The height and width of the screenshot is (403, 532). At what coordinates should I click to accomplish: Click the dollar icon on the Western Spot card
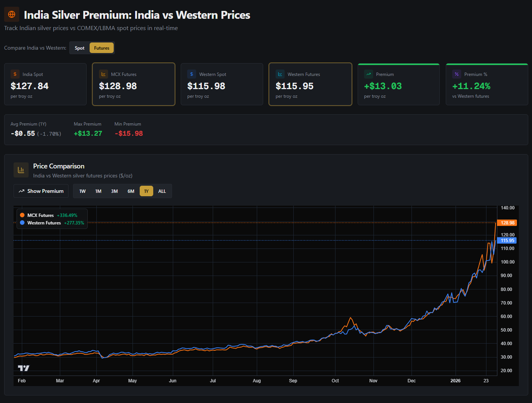[x=192, y=74]
